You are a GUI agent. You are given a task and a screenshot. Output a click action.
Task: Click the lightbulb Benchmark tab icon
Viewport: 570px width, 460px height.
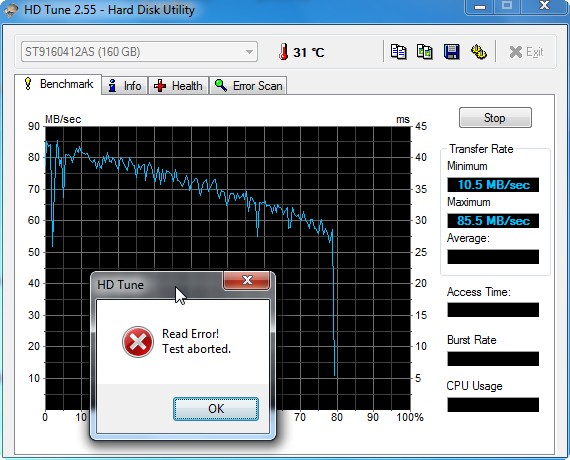(28, 84)
